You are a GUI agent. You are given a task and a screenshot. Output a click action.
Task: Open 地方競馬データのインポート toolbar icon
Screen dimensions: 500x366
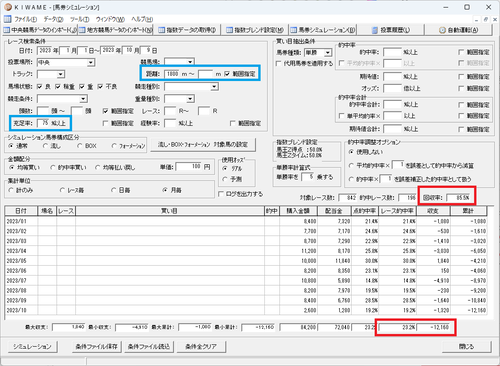pyautogui.click(x=82, y=30)
